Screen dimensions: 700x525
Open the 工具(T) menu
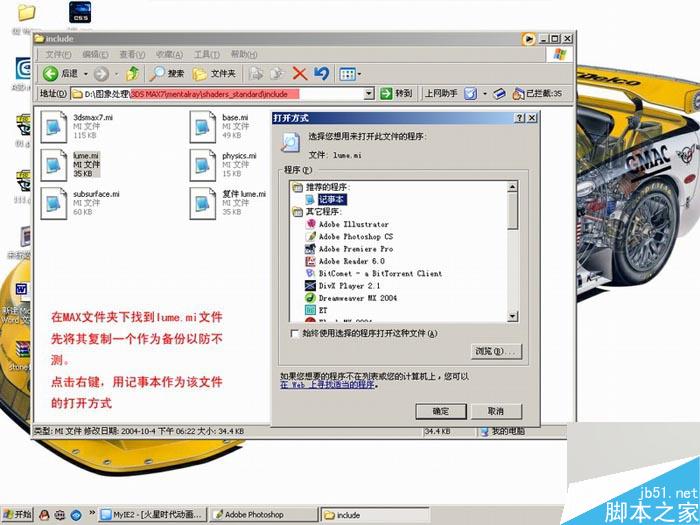tap(206, 54)
